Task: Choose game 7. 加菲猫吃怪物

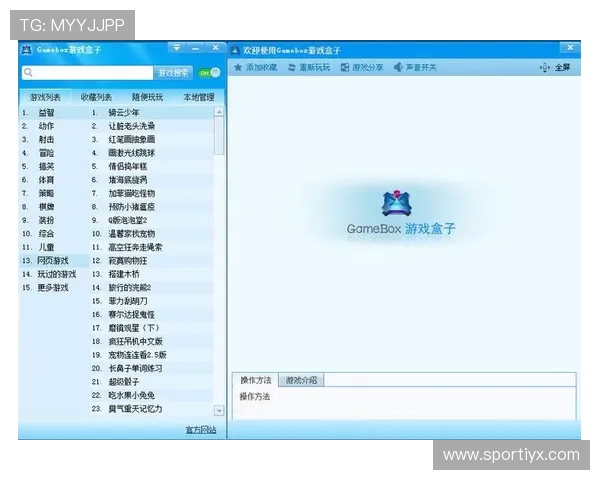Action: (152, 193)
